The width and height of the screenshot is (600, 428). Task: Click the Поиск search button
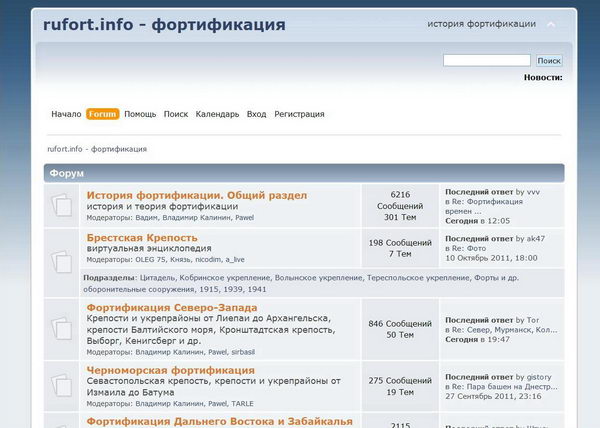(x=549, y=60)
